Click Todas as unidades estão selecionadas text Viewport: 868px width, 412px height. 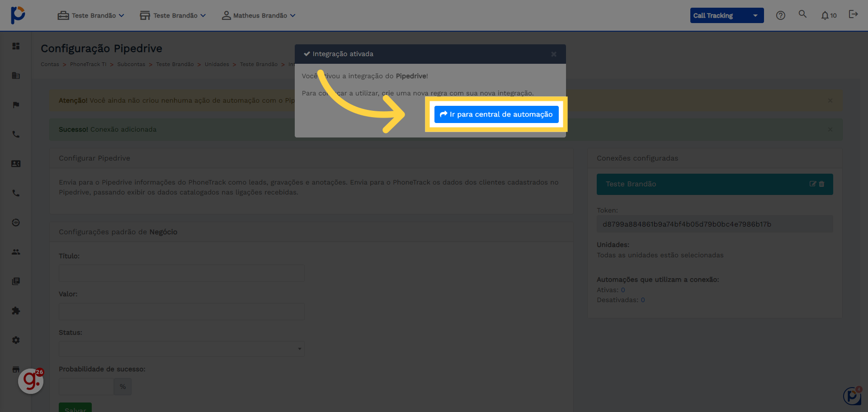pyautogui.click(x=660, y=255)
